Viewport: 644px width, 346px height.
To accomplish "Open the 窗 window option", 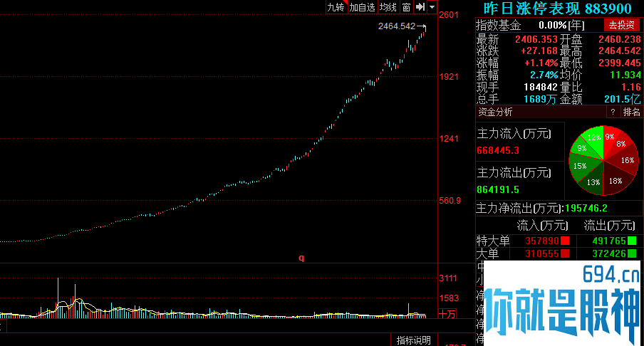I will (x=406, y=7).
